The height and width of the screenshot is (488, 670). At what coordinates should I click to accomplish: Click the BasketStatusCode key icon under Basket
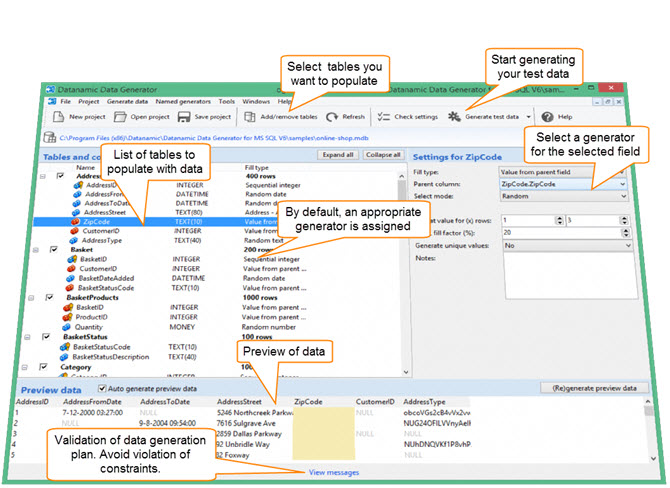click(70, 288)
